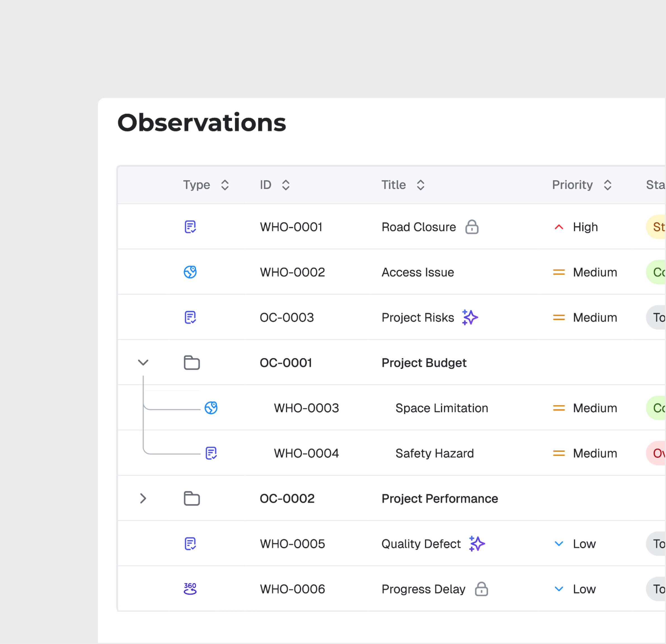Click the globe icon for Space Limitation
This screenshot has height=644, width=666.
[x=211, y=408]
